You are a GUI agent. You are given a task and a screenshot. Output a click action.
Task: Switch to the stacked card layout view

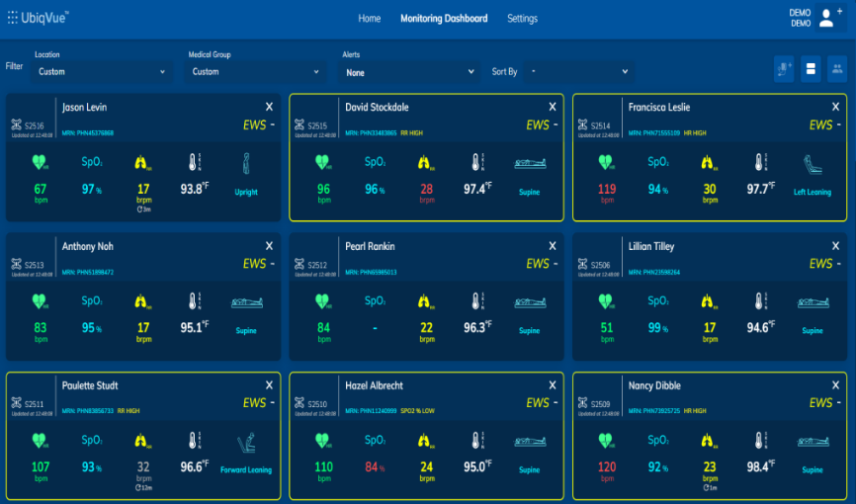(811, 68)
